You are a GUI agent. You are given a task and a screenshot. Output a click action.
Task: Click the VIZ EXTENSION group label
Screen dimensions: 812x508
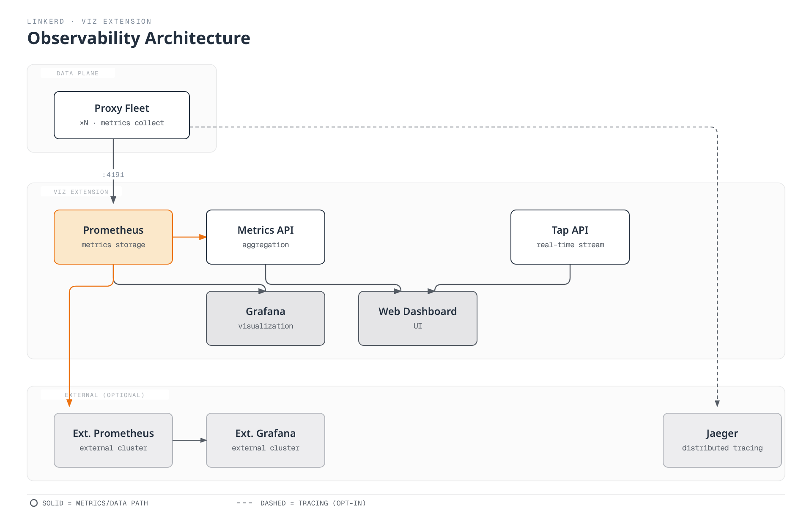81,192
